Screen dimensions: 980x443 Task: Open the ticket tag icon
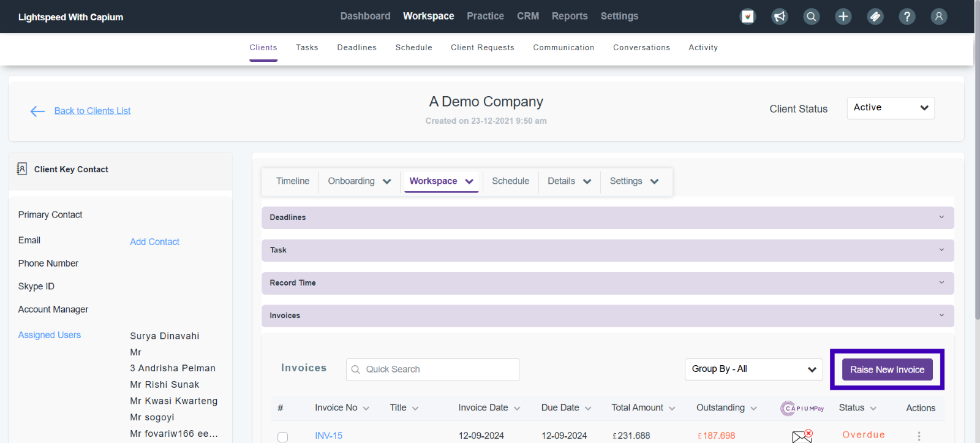pos(875,17)
